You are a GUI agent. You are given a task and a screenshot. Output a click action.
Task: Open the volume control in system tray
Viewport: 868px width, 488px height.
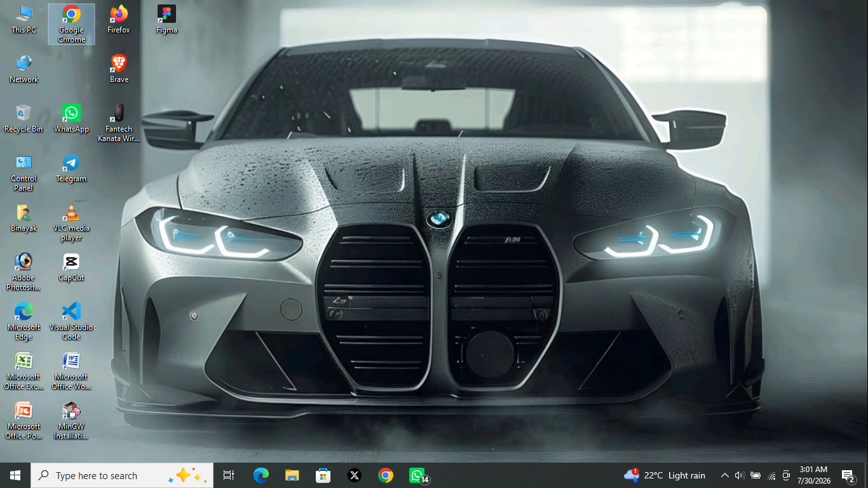[x=739, y=475]
